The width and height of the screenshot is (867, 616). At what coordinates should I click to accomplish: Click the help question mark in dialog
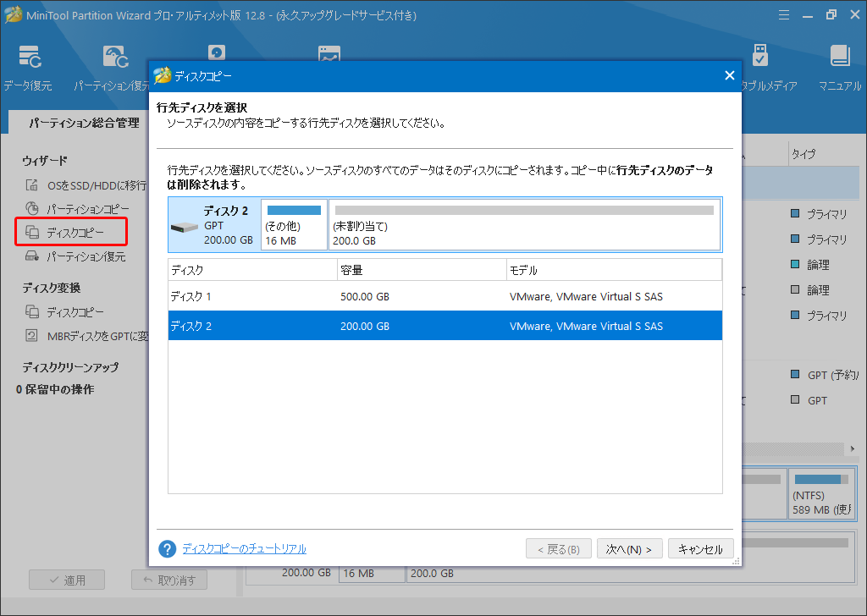(166, 548)
